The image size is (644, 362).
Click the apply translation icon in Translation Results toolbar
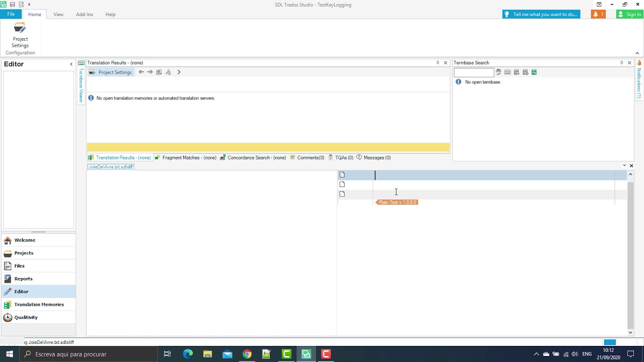pos(159,72)
